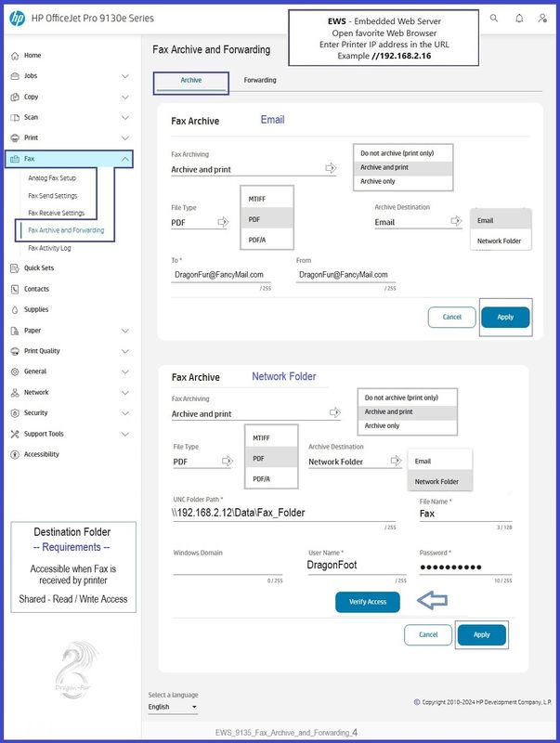Screen dimensions: 560x743
Task: Open Archive Destination Network Folder dropdown
Action: click(x=355, y=462)
